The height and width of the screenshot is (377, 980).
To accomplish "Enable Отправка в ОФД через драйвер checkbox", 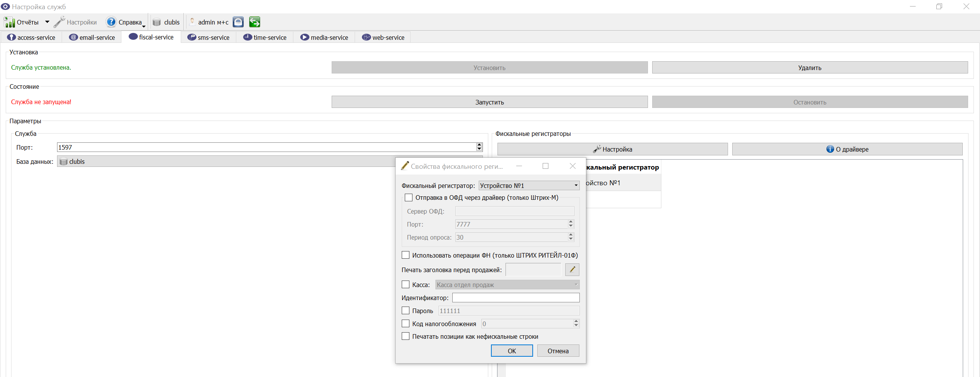I will pyautogui.click(x=409, y=197).
